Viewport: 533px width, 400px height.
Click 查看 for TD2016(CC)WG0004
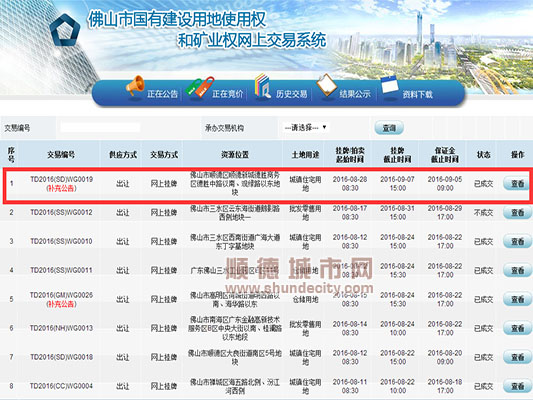(x=517, y=386)
